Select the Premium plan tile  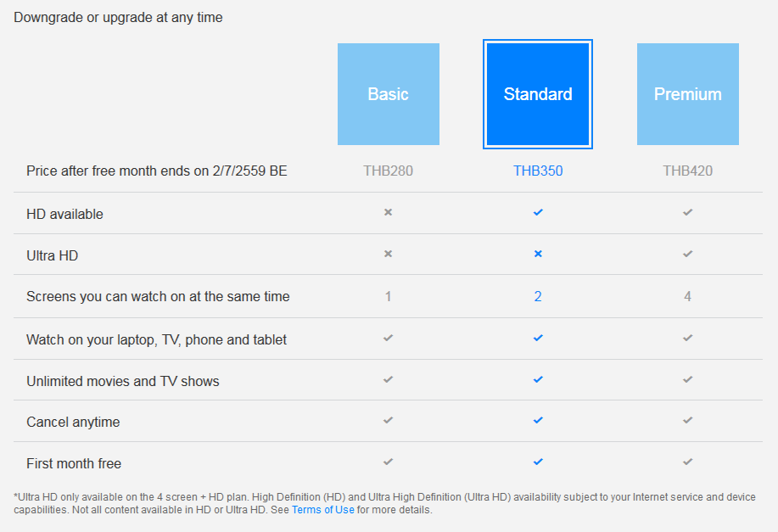687,94
